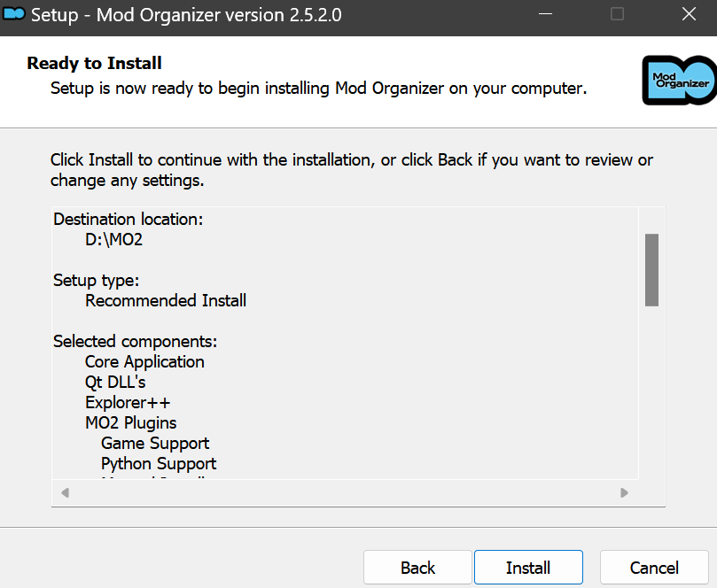Click the Recommended Install line

tap(166, 300)
